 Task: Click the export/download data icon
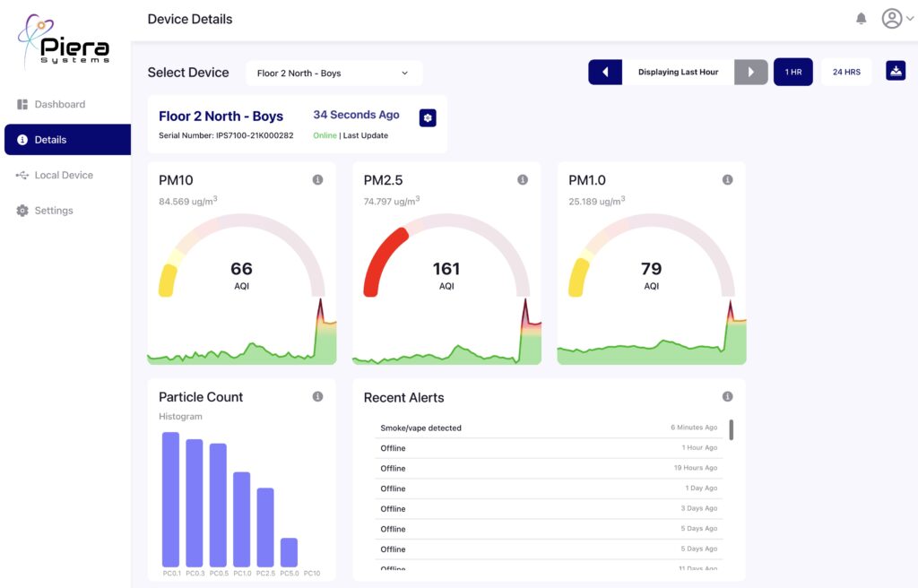pos(896,70)
